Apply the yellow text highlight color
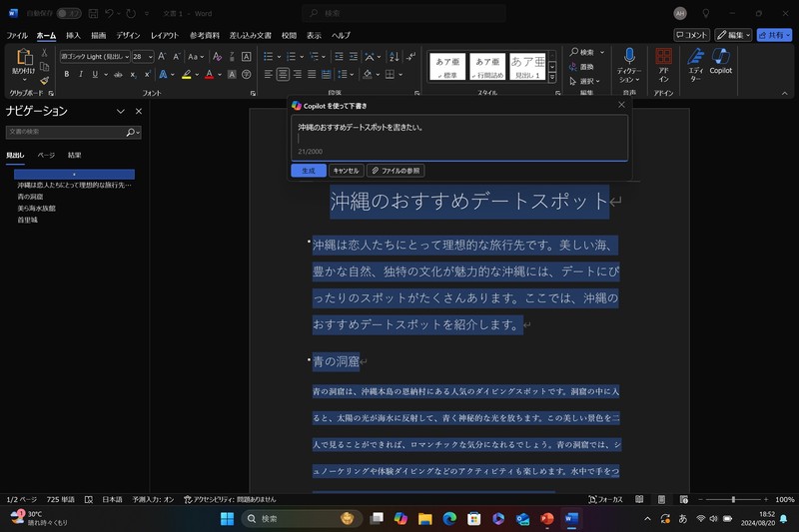Image resolution: width=799 pixels, height=532 pixels. pos(187,74)
